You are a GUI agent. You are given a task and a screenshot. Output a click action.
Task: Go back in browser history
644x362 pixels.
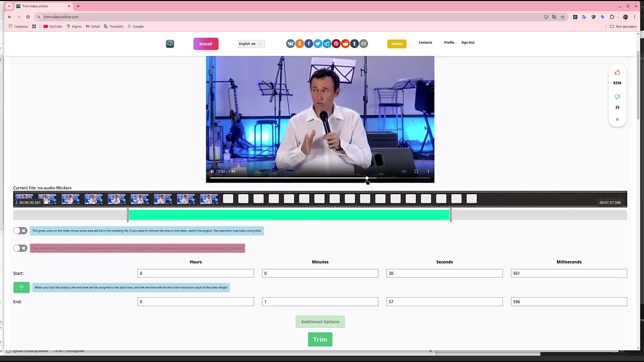10,17
